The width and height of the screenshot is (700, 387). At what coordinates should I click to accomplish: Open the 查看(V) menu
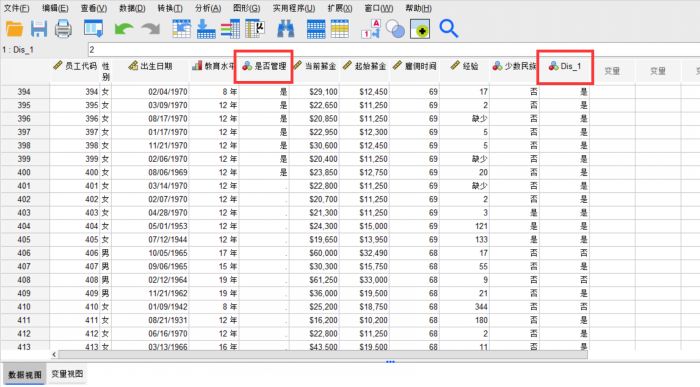[94, 8]
